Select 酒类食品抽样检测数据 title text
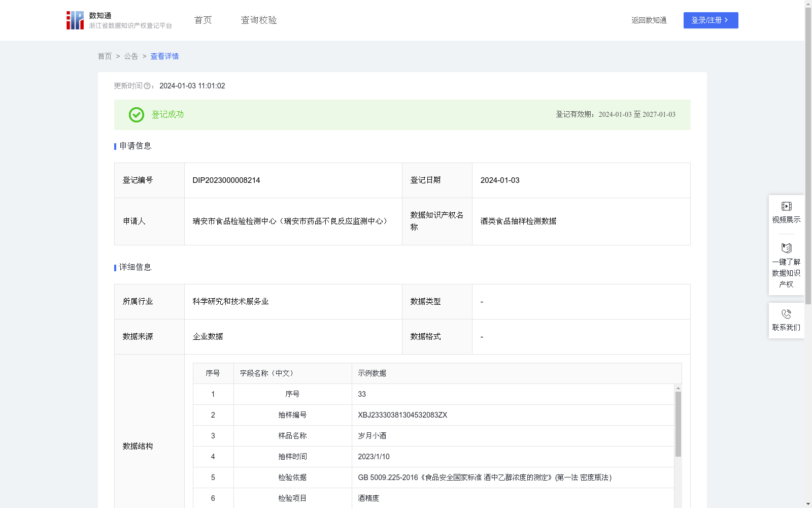The image size is (812, 508). pyautogui.click(x=518, y=221)
